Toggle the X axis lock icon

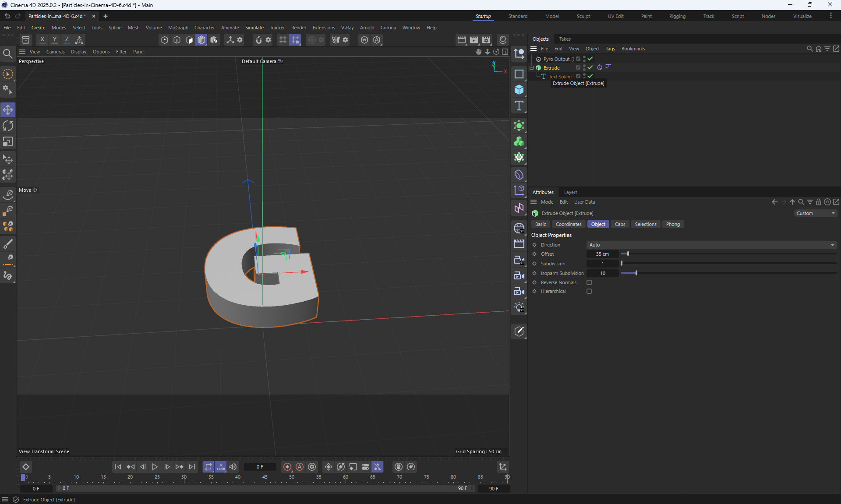tap(42, 40)
